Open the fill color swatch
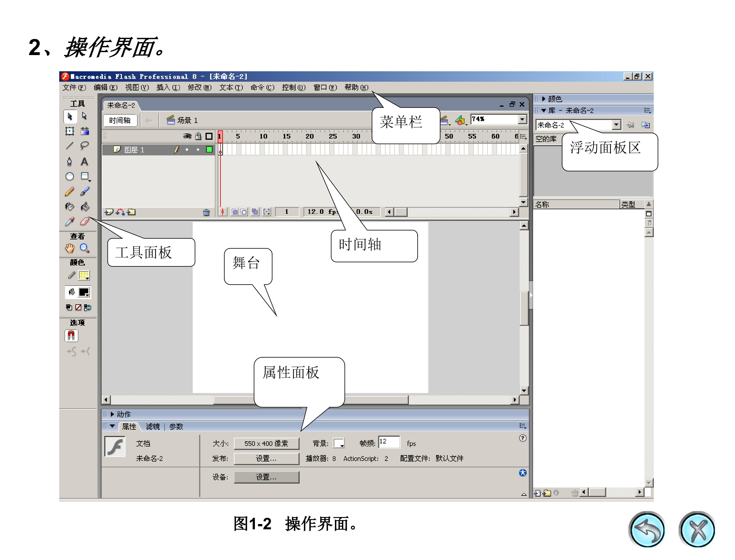The image size is (735, 560). point(84,292)
